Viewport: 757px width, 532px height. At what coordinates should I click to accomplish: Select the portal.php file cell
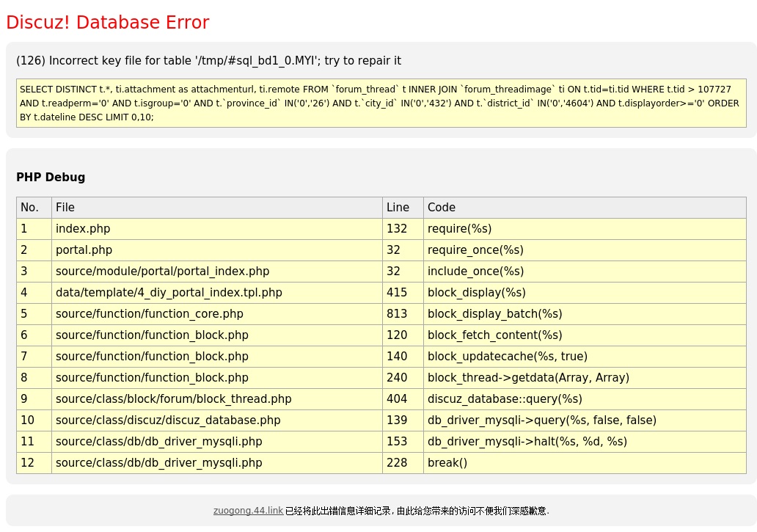click(84, 250)
